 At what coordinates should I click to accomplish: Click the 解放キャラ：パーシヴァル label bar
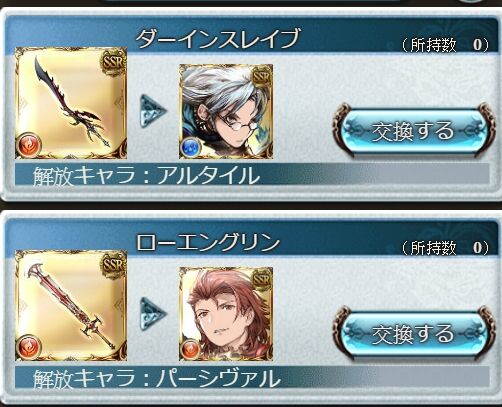pyautogui.click(x=252, y=377)
